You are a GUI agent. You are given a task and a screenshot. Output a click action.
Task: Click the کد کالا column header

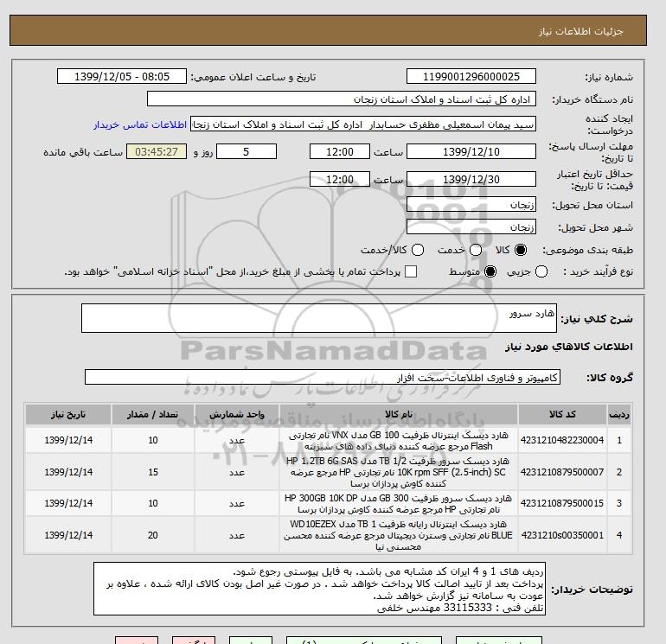pos(562,414)
